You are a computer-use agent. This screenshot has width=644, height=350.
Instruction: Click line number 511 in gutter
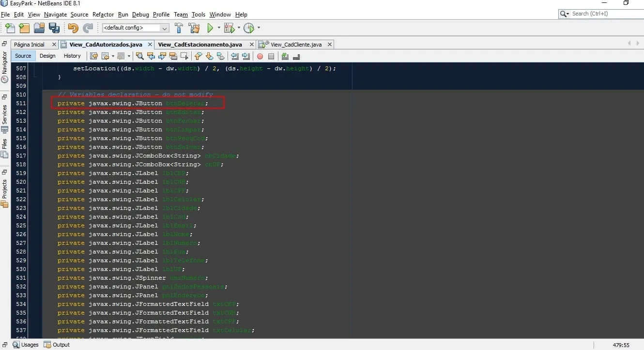click(20, 103)
